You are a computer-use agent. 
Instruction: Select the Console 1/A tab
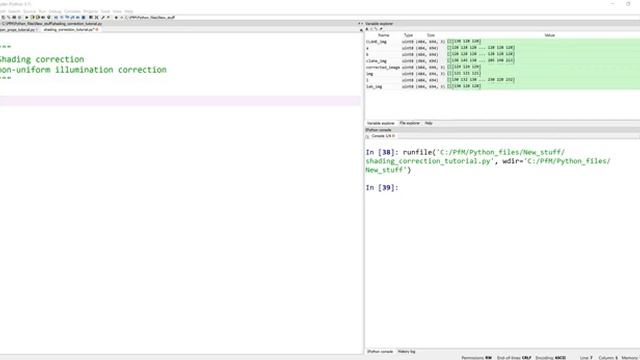coord(383,136)
